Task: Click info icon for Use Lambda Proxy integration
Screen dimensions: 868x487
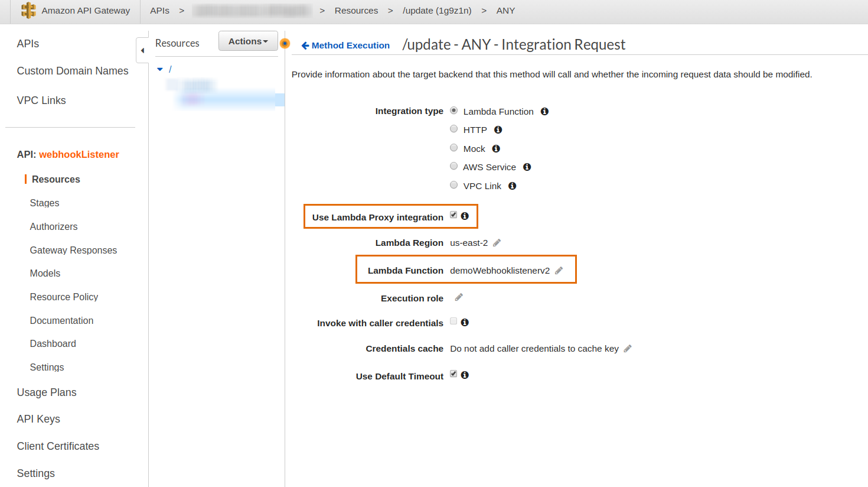Action: (x=465, y=216)
